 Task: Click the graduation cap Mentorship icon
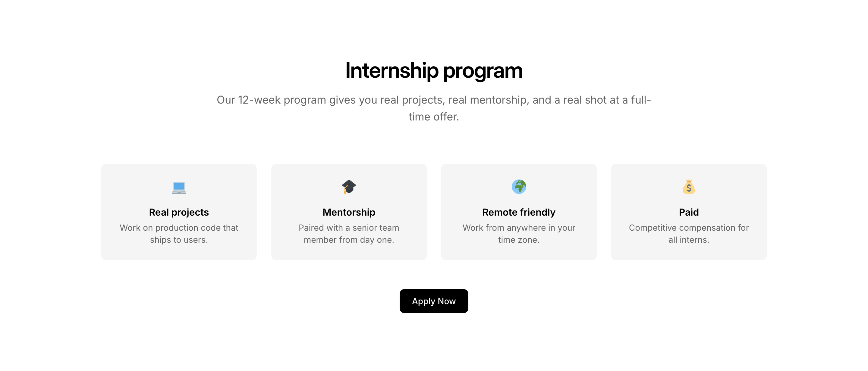click(349, 186)
